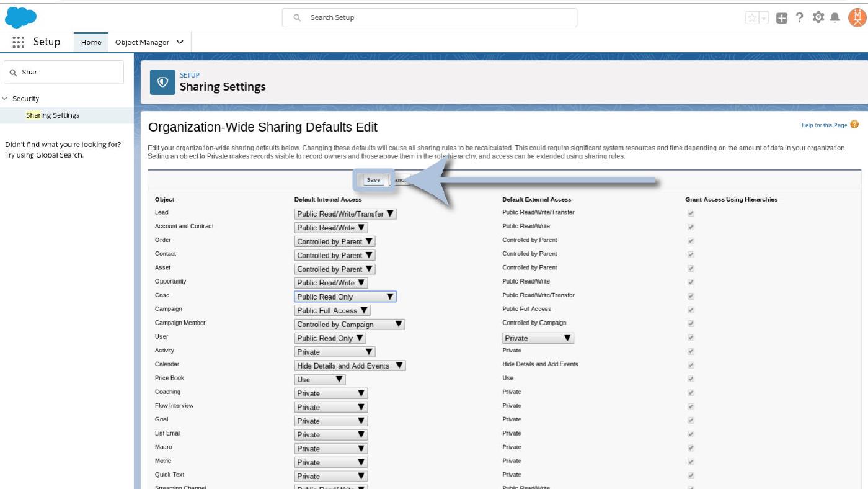868x489 pixels.
Task: Click the global actions plus icon
Action: (782, 18)
